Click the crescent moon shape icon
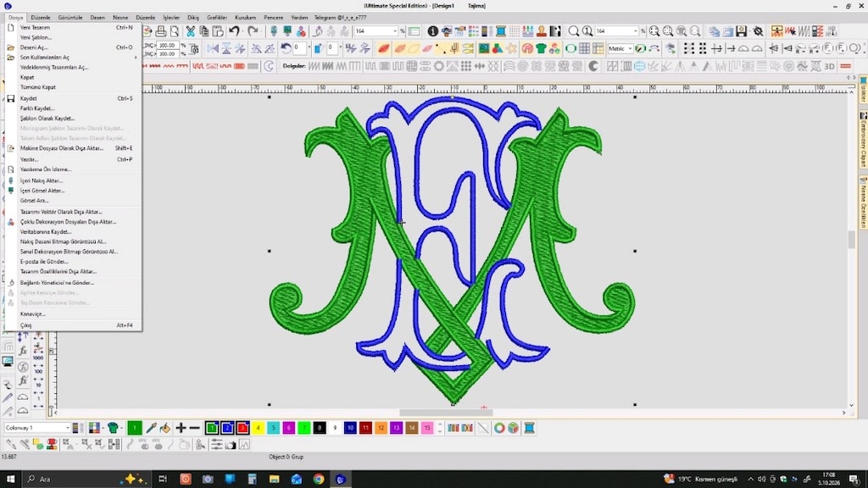Viewport: 868px width, 488px height. tap(593, 66)
